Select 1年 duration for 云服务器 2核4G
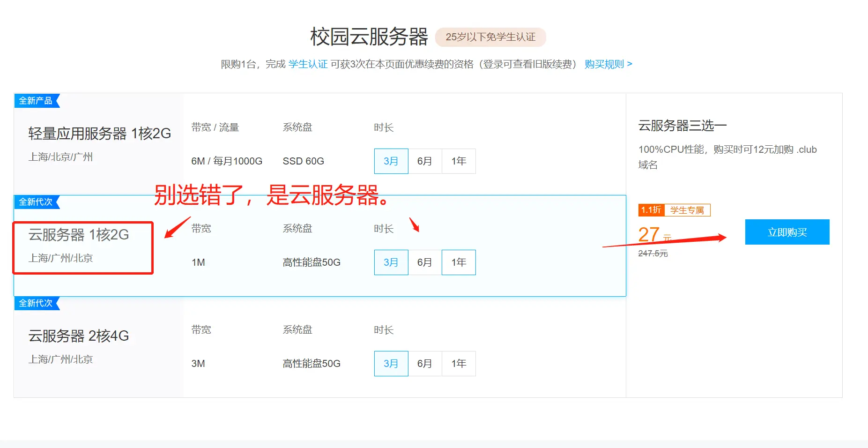 [x=459, y=364]
